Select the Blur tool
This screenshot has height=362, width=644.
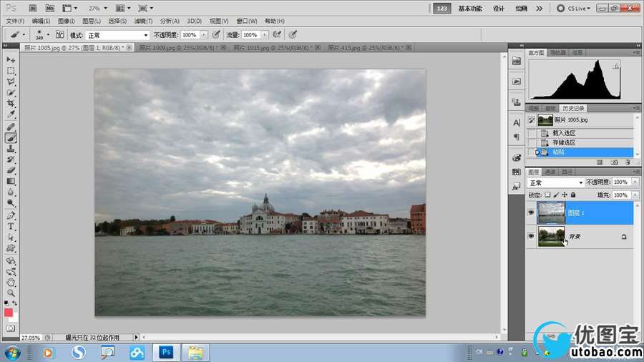click(x=11, y=192)
